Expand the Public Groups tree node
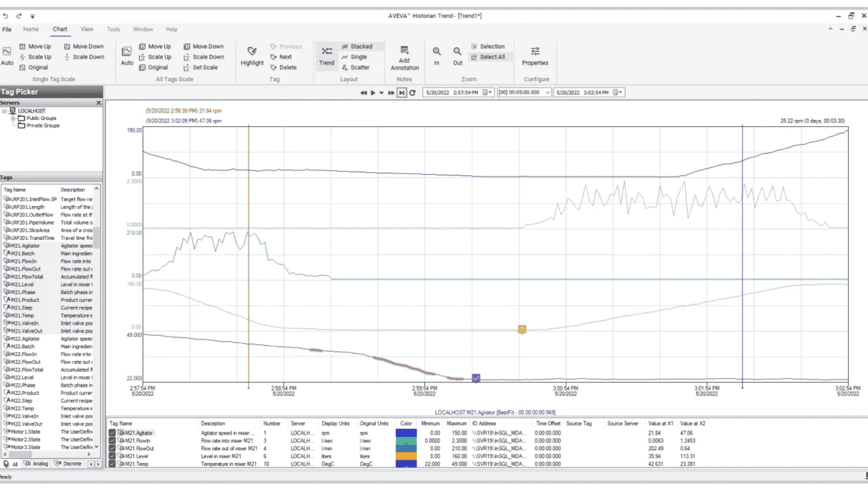The height and width of the screenshot is (488, 868). pos(13,118)
